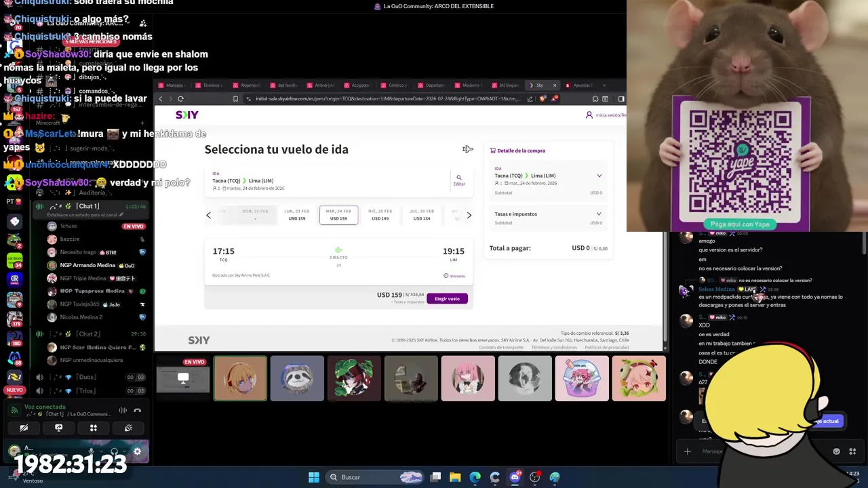
Task: Select the MIÉ. 25 FEB date tab
Action: point(380,215)
